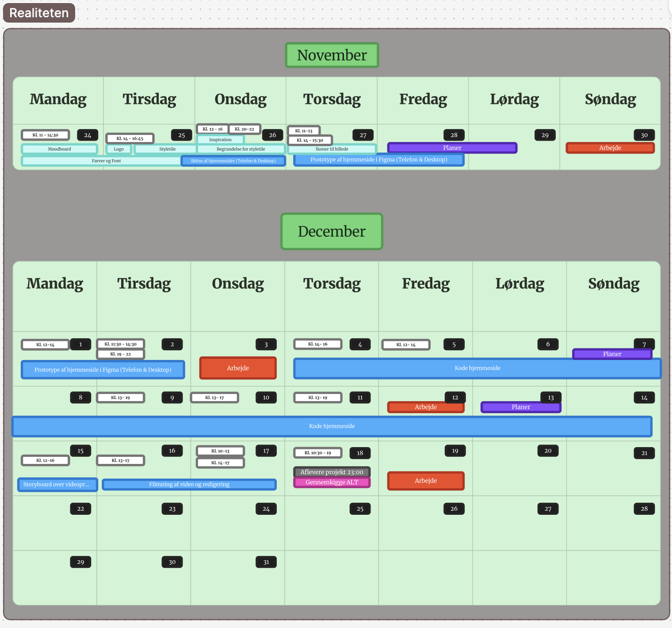Click the date badge 25 in December
Viewport: 672px width, 628px height.
[360, 509]
